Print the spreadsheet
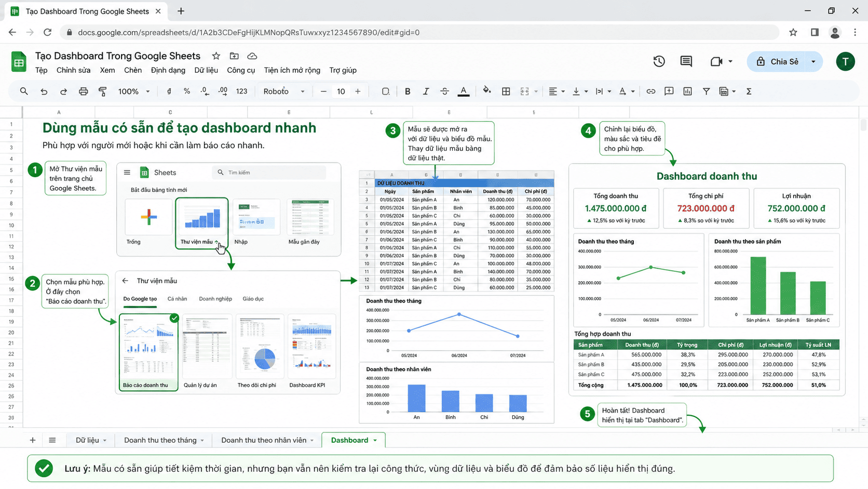The height and width of the screenshot is (489, 868). pos(83,91)
